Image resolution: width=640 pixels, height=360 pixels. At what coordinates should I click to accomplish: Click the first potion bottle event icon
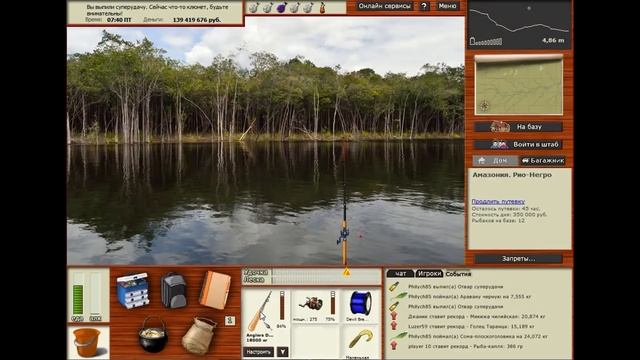(393, 287)
